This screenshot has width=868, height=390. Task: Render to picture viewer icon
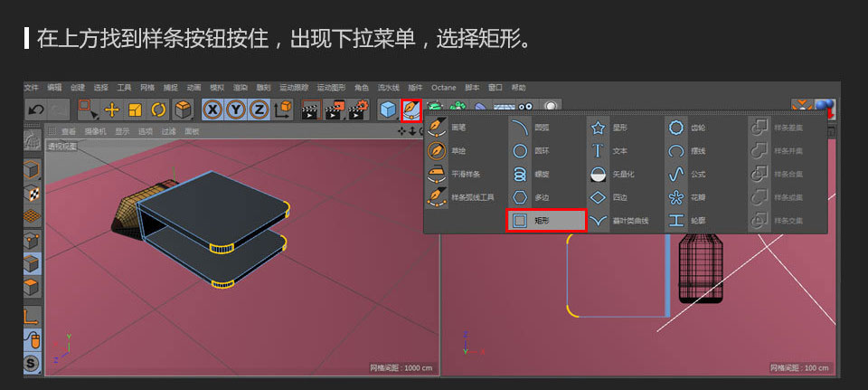click(x=335, y=109)
